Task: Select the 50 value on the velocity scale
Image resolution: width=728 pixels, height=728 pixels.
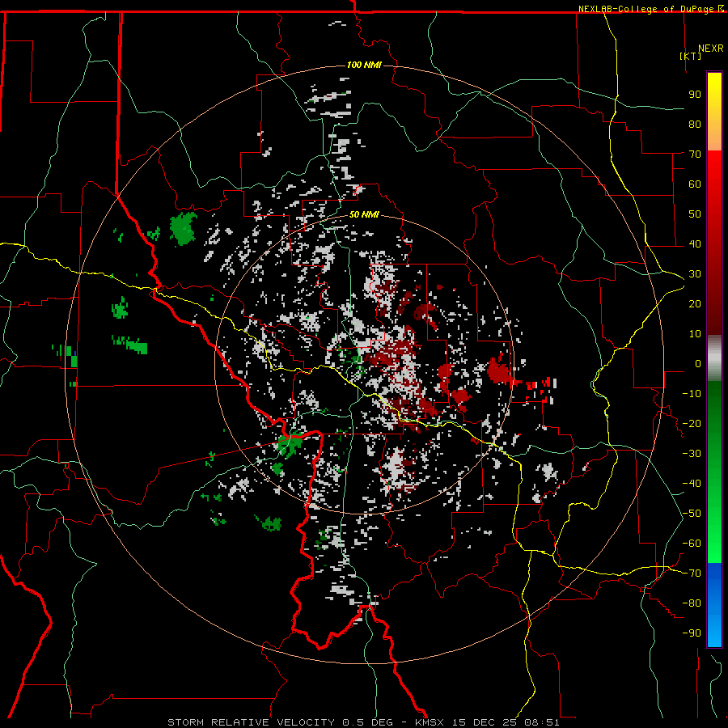Action: (695, 214)
